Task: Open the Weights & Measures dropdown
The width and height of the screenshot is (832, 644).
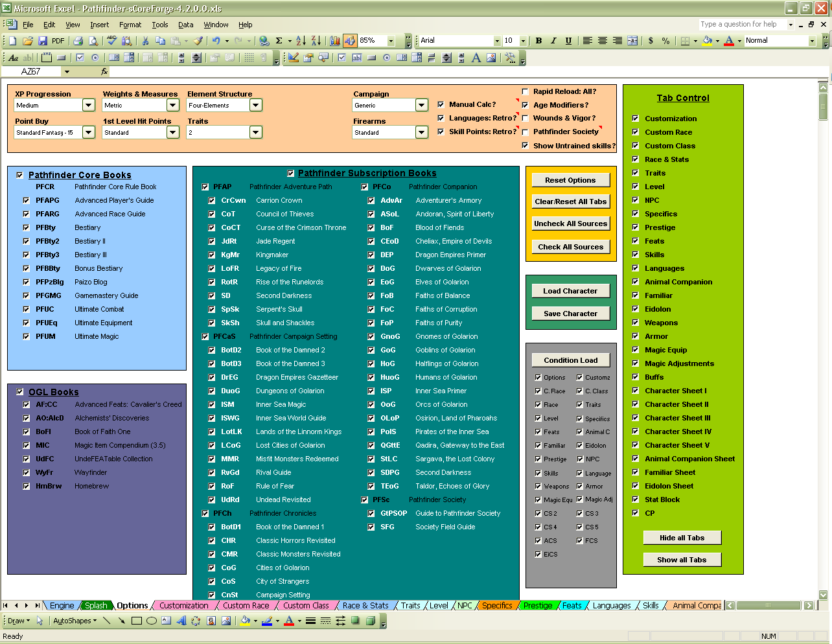Action: click(x=173, y=105)
